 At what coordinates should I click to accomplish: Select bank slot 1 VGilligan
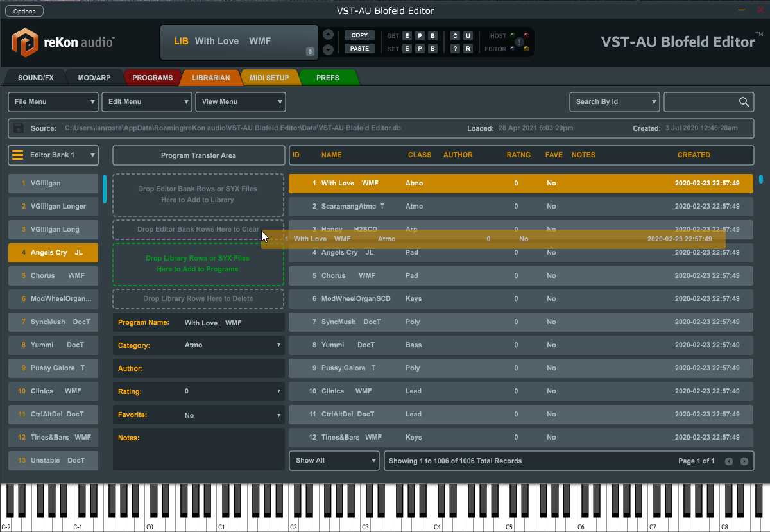[x=53, y=184]
